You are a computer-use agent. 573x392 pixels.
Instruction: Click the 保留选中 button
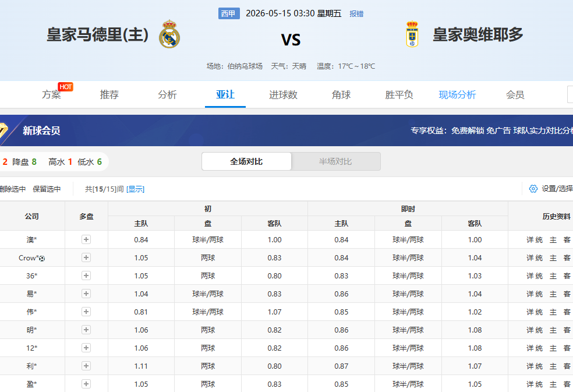point(47,189)
